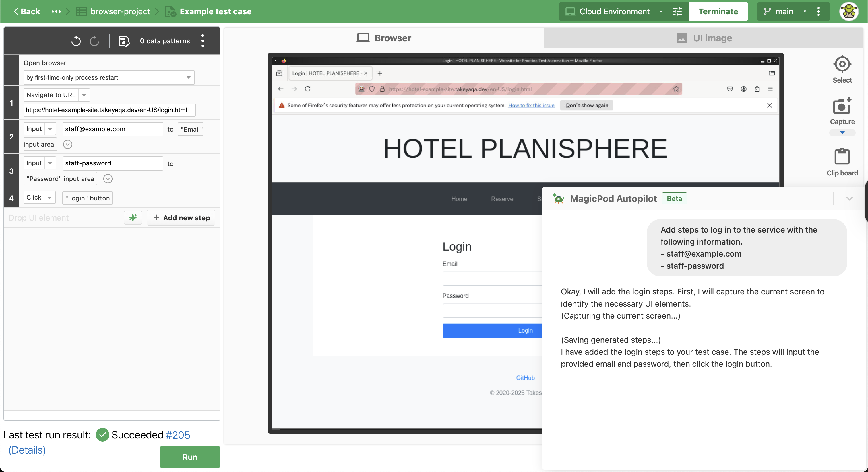868x472 pixels.
Task: Click the redo icon in the steps toolbar
Action: click(x=94, y=41)
